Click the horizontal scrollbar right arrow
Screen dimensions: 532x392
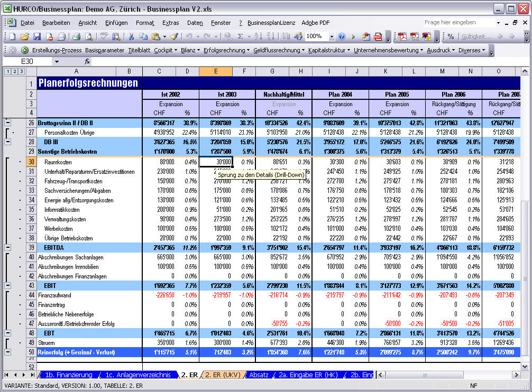[516, 375]
